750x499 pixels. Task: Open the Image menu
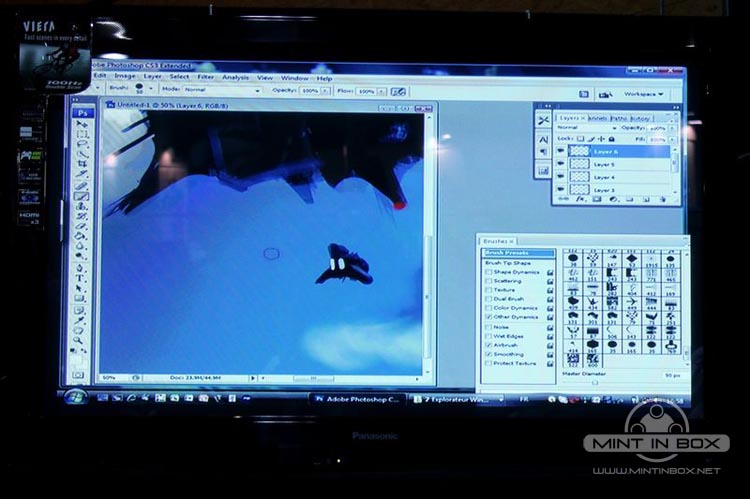click(125, 76)
